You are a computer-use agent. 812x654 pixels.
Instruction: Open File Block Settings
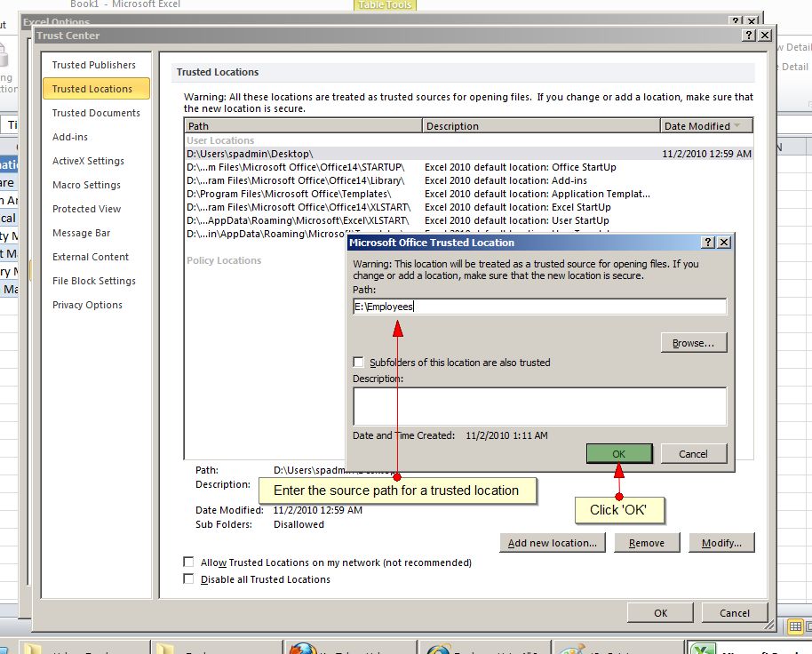pyautogui.click(x=94, y=281)
